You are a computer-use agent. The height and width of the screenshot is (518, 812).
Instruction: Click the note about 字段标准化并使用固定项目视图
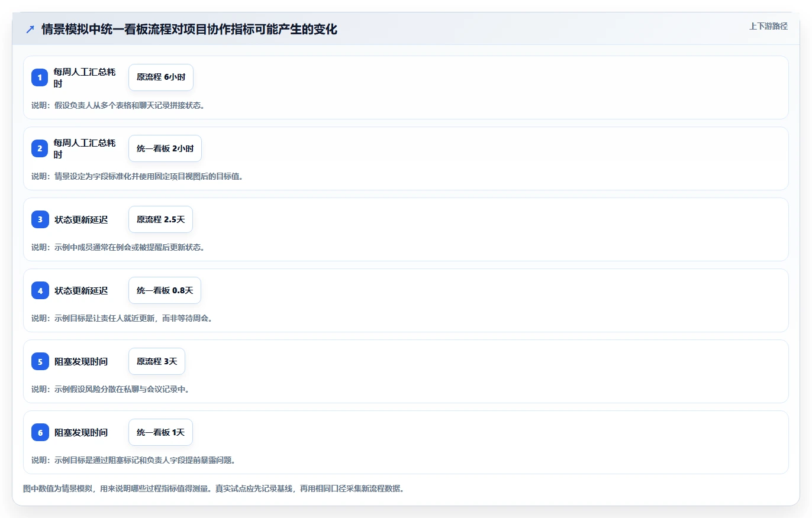(137, 176)
